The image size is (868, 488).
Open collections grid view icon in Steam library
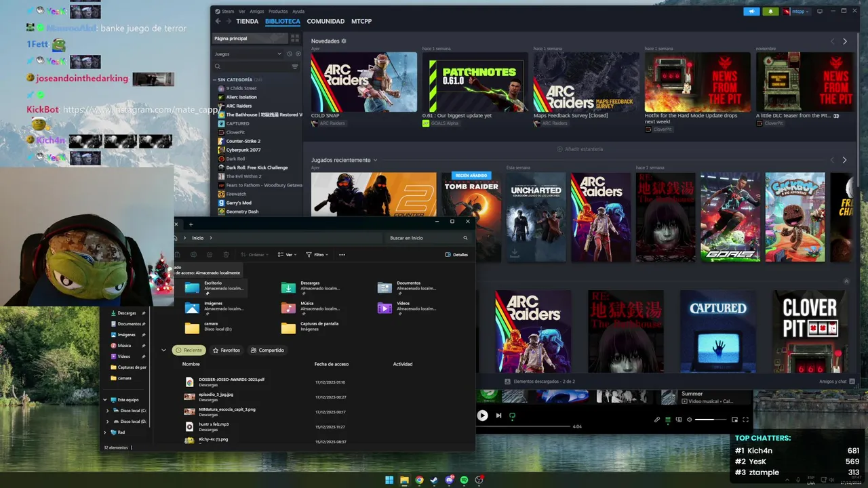tap(295, 39)
